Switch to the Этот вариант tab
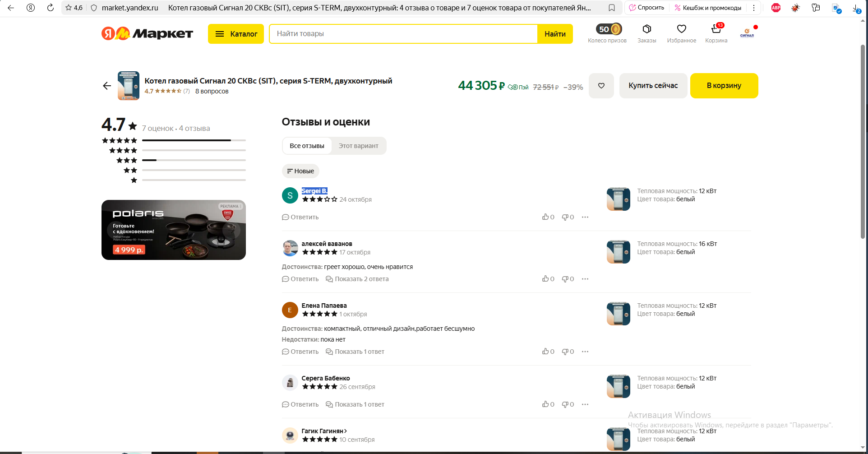Image resolution: width=868 pixels, height=454 pixels. pyautogui.click(x=358, y=146)
